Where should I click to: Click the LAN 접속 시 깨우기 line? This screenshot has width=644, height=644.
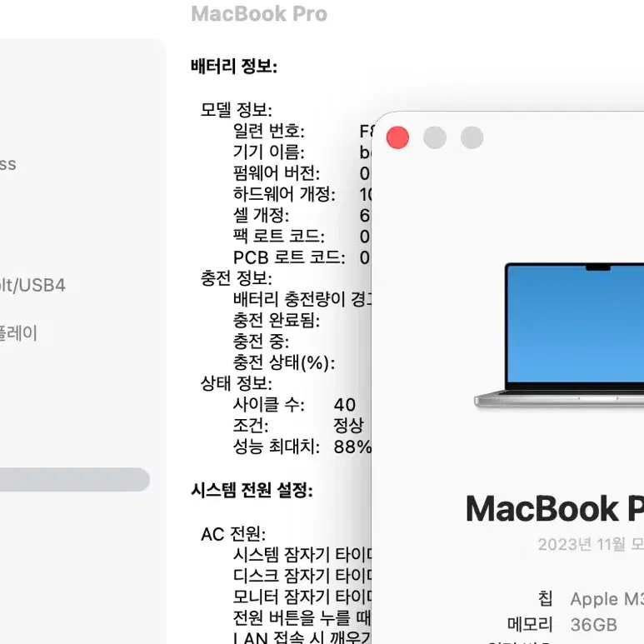tap(302, 637)
